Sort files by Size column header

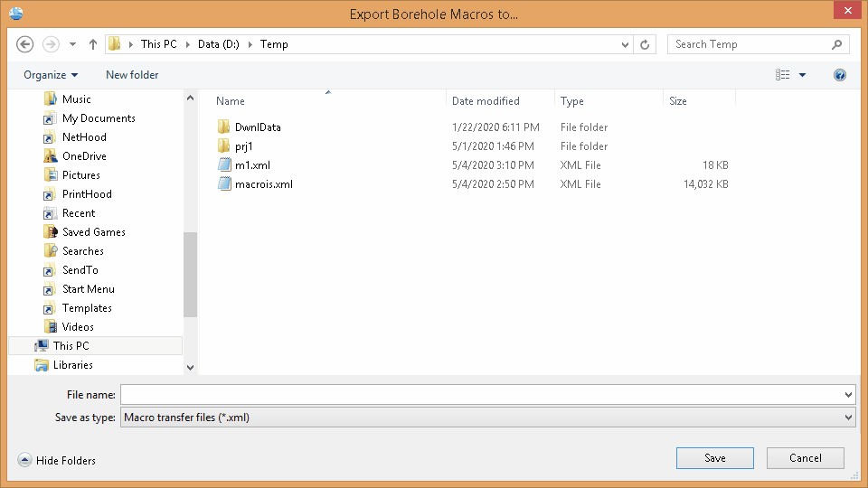678,101
